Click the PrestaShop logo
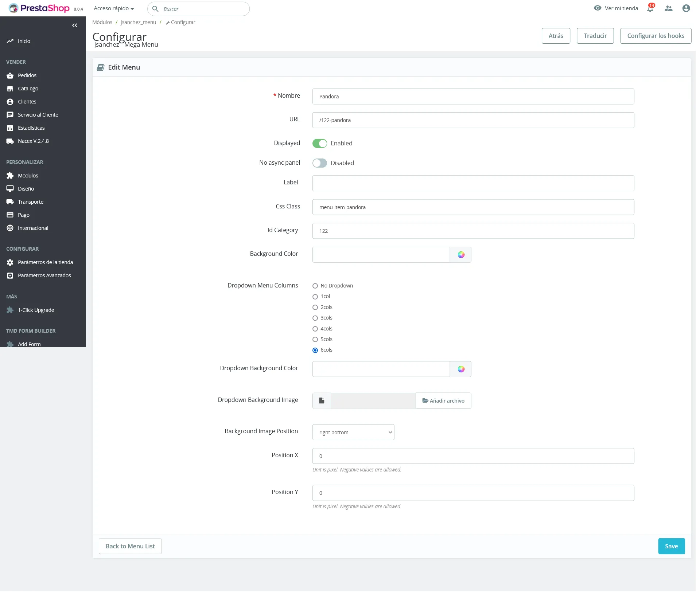This screenshot has height=595, width=700. click(x=39, y=8)
